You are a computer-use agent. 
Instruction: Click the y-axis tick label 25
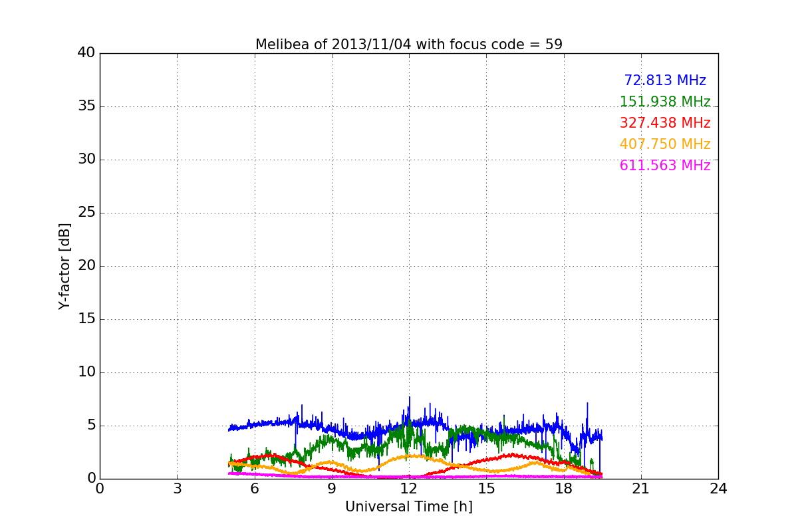click(x=86, y=213)
